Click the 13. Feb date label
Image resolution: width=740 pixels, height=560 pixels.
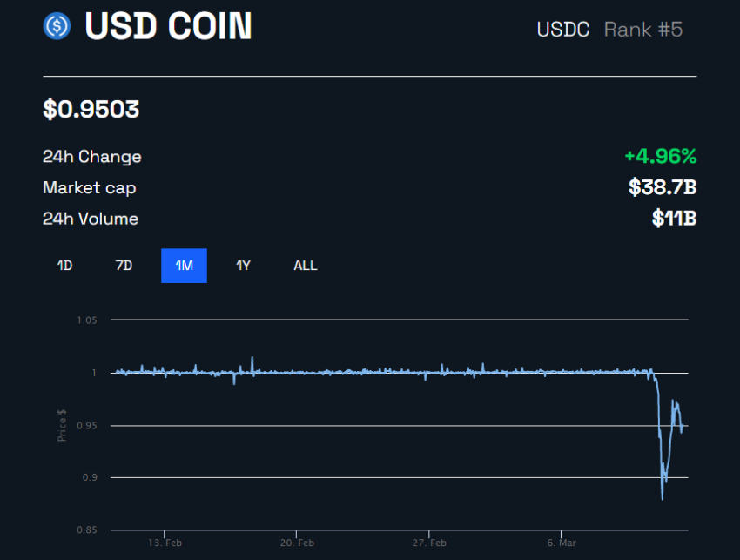coord(165,543)
